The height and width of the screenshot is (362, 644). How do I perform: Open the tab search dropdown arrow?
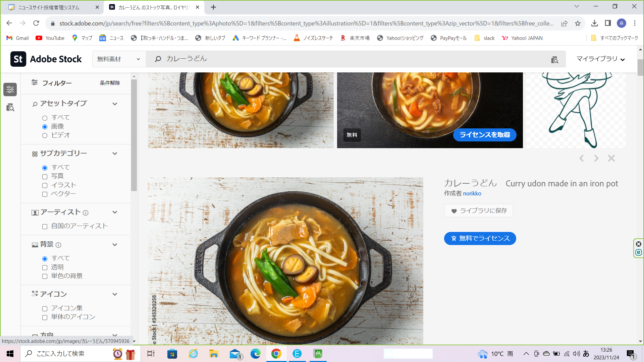pos(577,6)
